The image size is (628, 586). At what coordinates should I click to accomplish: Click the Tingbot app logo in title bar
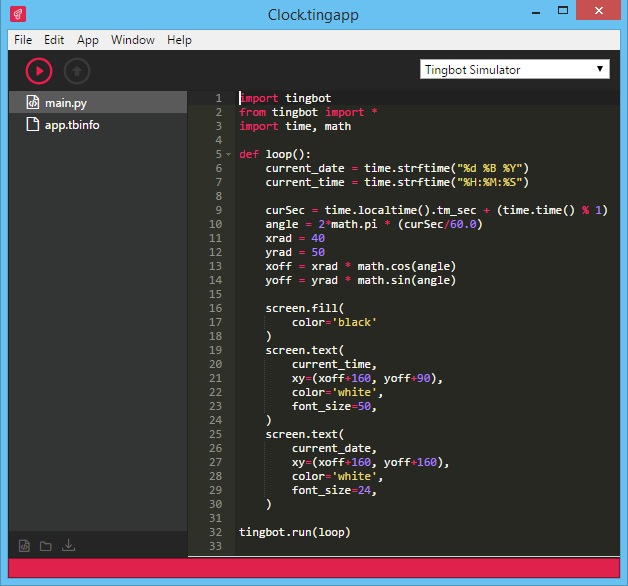tap(18, 14)
